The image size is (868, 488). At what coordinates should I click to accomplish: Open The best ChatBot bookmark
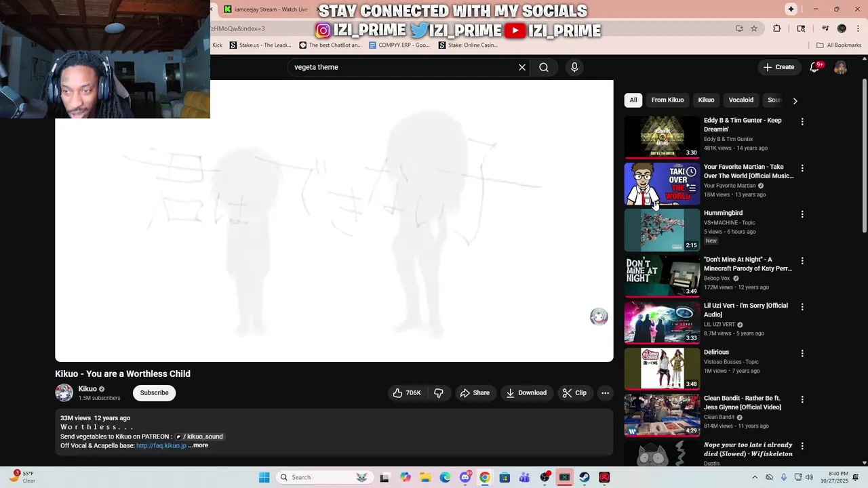(x=331, y=45)
